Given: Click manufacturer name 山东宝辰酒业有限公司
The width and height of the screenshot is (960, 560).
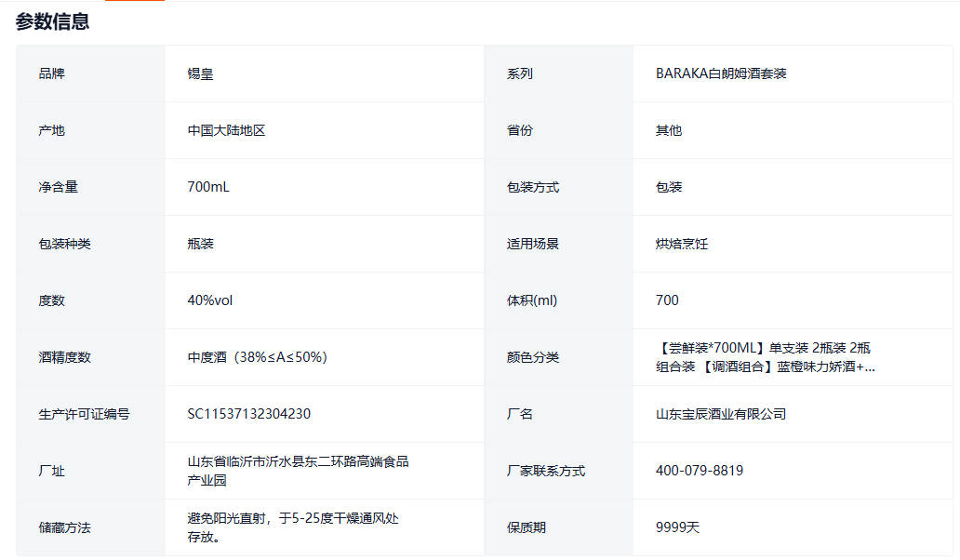Looking at the screenshot, I should [721, 414].
